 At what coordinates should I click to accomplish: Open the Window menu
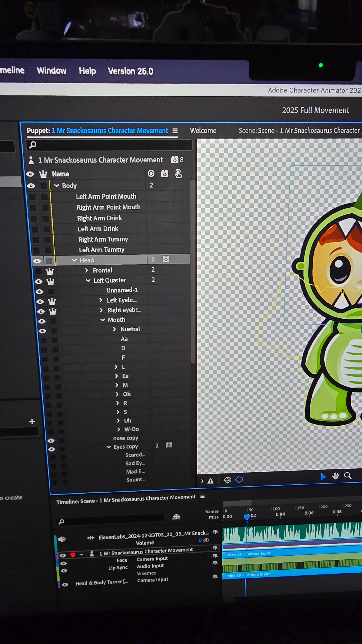click(x=51, y=71)
